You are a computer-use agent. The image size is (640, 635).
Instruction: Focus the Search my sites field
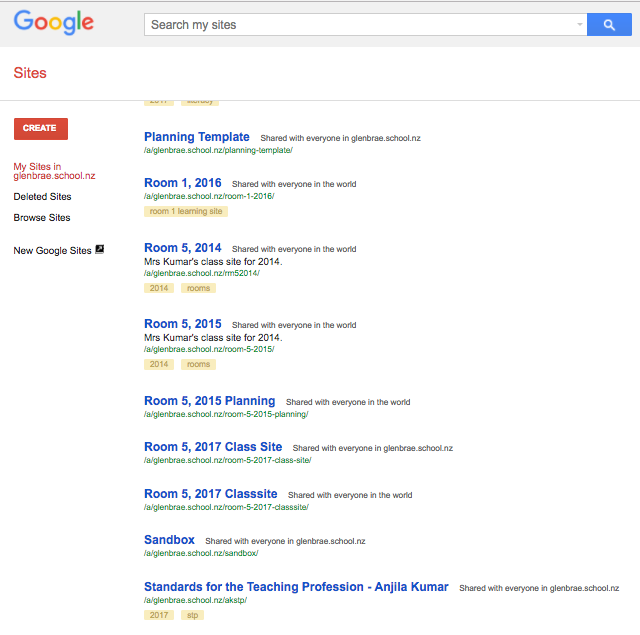pos(360,25)
